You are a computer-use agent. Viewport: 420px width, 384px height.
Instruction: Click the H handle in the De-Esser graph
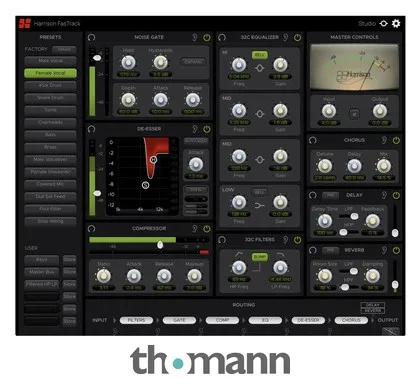tap(153, 160)
